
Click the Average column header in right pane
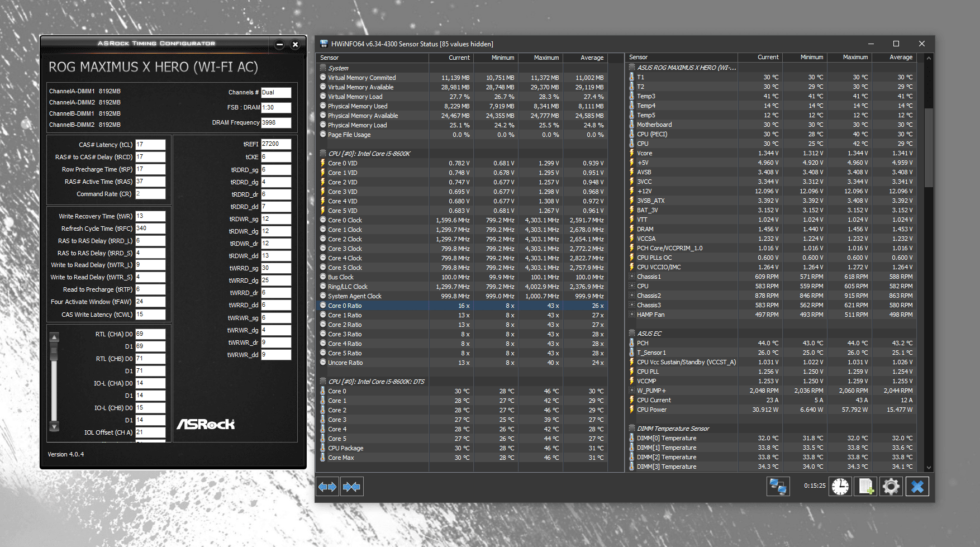tap(894, 57)
